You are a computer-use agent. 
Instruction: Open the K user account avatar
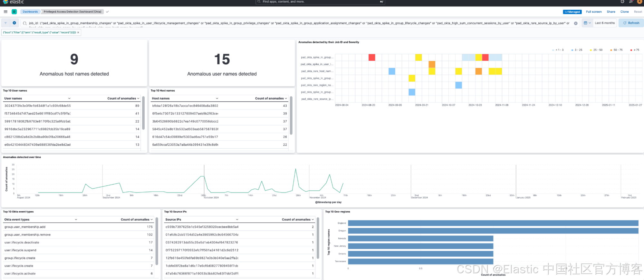pyautogui.click(x=640, y=2)
